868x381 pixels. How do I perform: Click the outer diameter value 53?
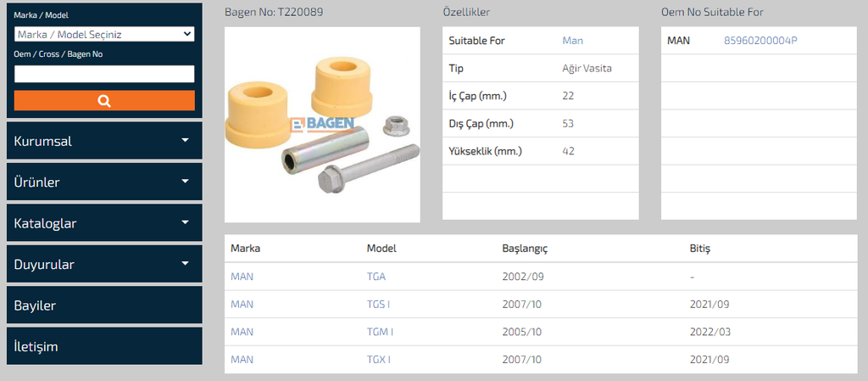(568, 124)
